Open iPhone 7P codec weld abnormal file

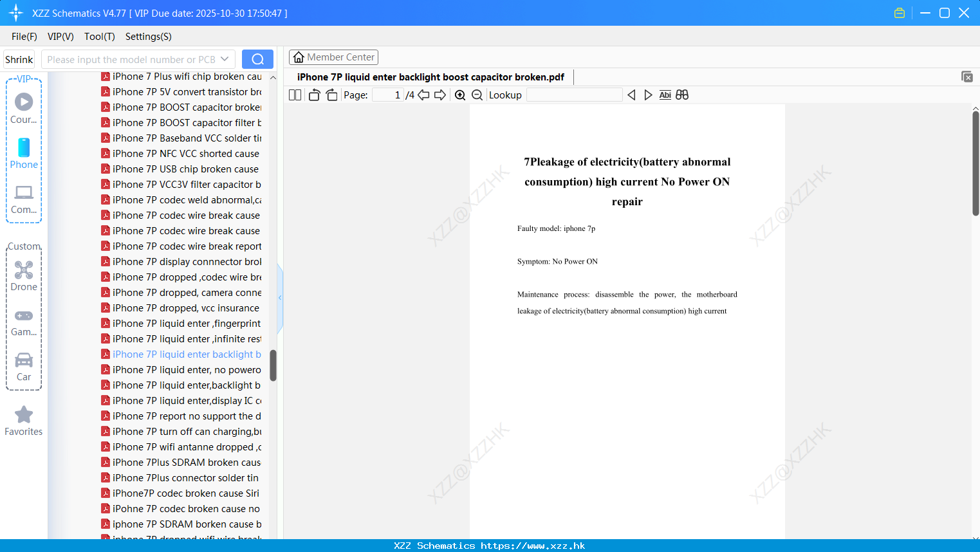[x=181, y=200]
